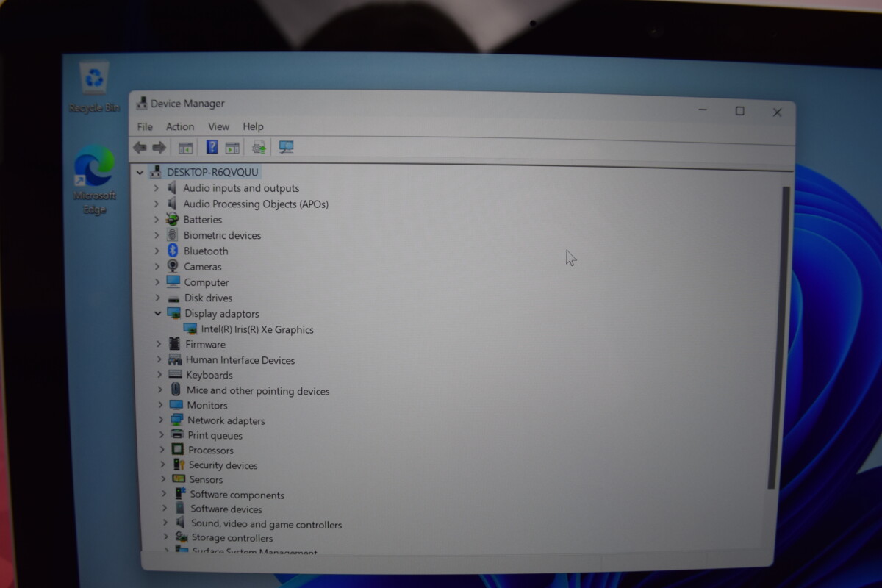Open the Microsoft Edge desktop shortcut
This screenshot has height=588, width=882.
(x=95, y=180)
